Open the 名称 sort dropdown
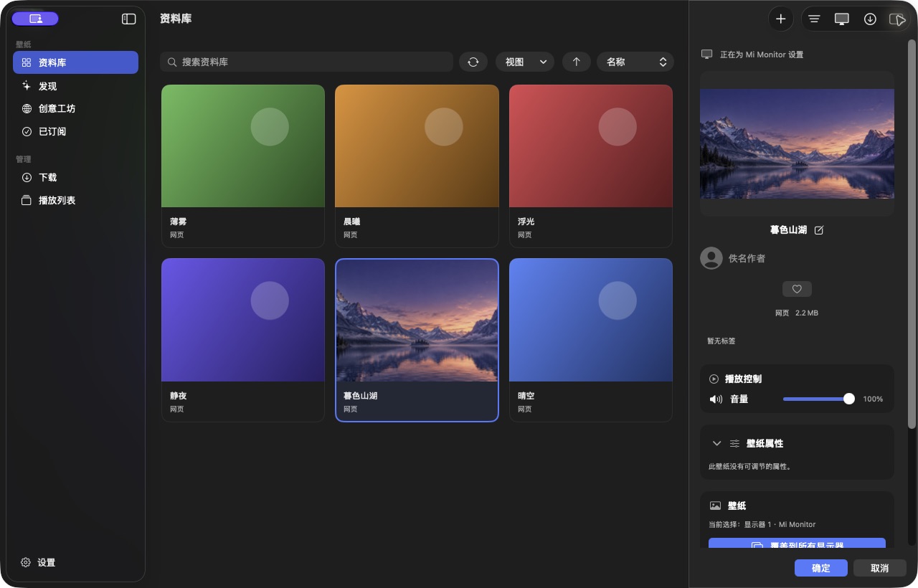 pos(635,62)
